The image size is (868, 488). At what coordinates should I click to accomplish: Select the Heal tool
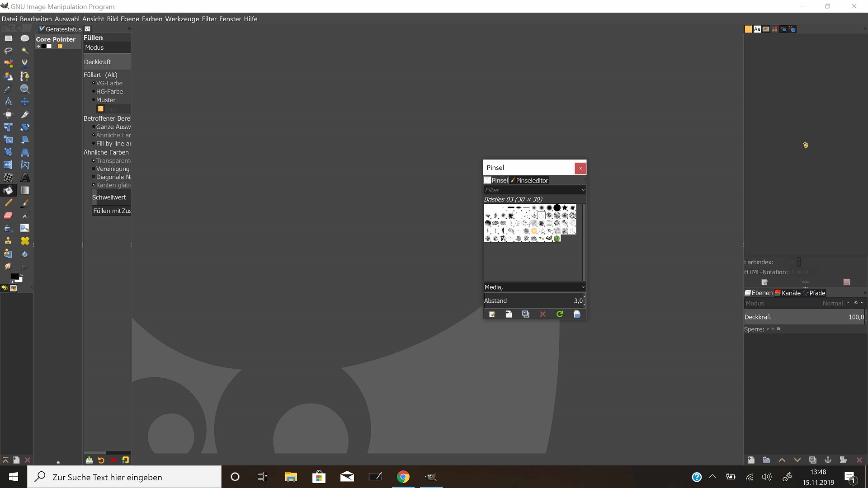coord(25,241)
